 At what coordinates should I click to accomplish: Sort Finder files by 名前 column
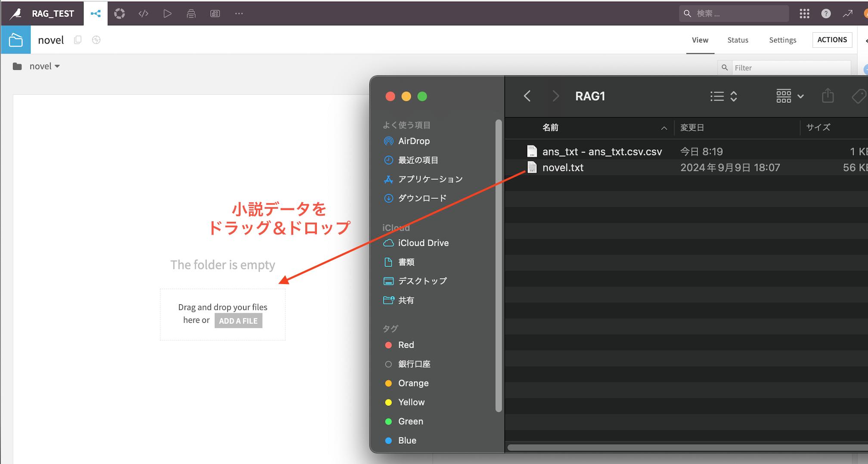pos(550,127)
